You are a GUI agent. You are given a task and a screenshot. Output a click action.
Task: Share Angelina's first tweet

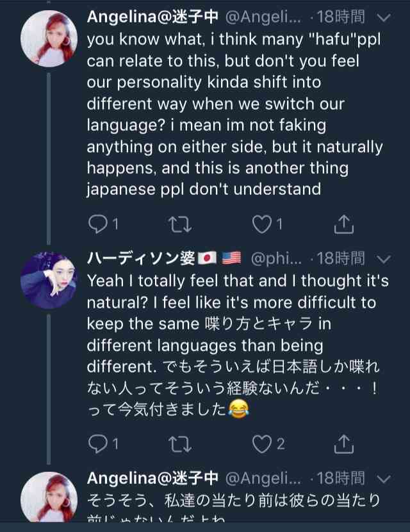pyautogui.click(x=344, y=224)
